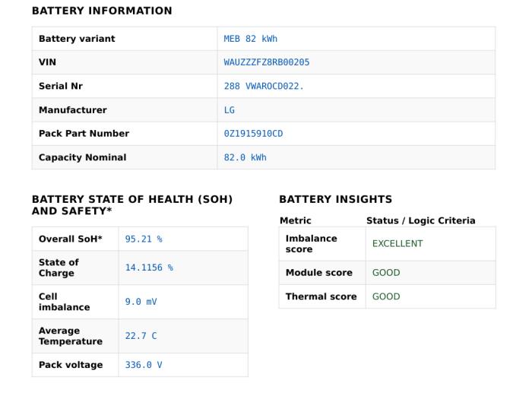The height and width of the screenshot is (399, 532).
Task: Click the Imbalance score EXCELLENT status
Action: [x=397, y=244]
